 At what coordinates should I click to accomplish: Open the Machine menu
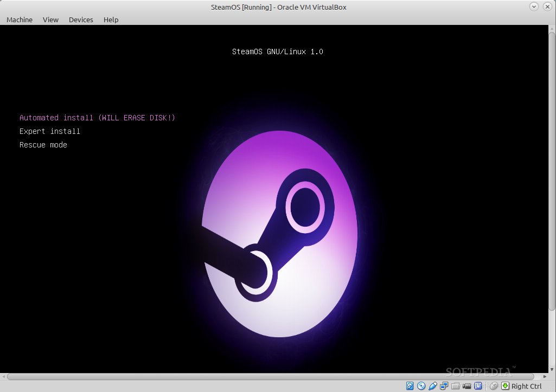pos(19,20)
